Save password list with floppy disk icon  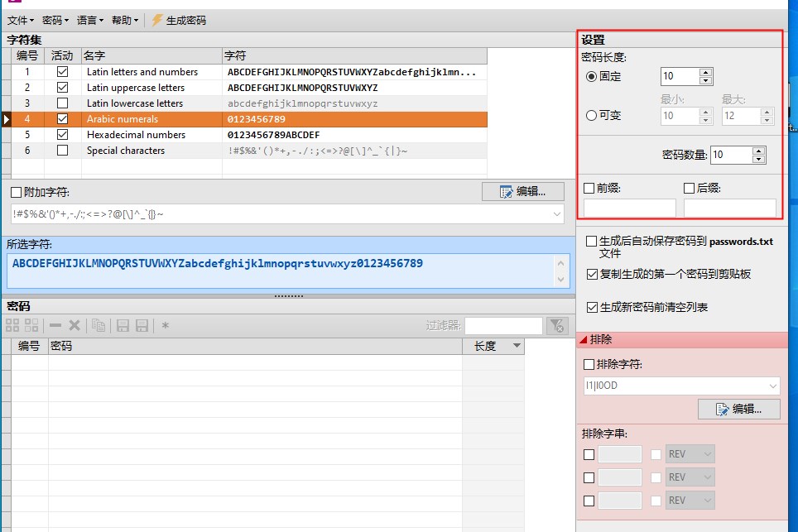pos(123,324)
